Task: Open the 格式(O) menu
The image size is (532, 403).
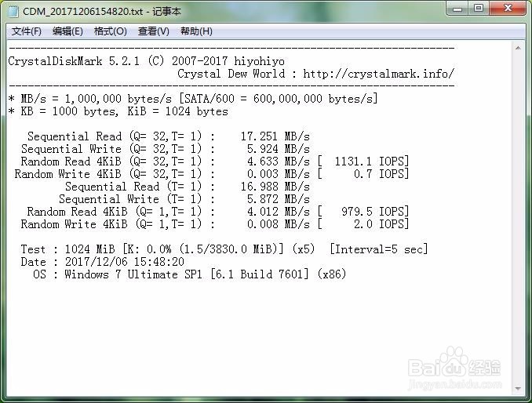Action: point(111,31)
